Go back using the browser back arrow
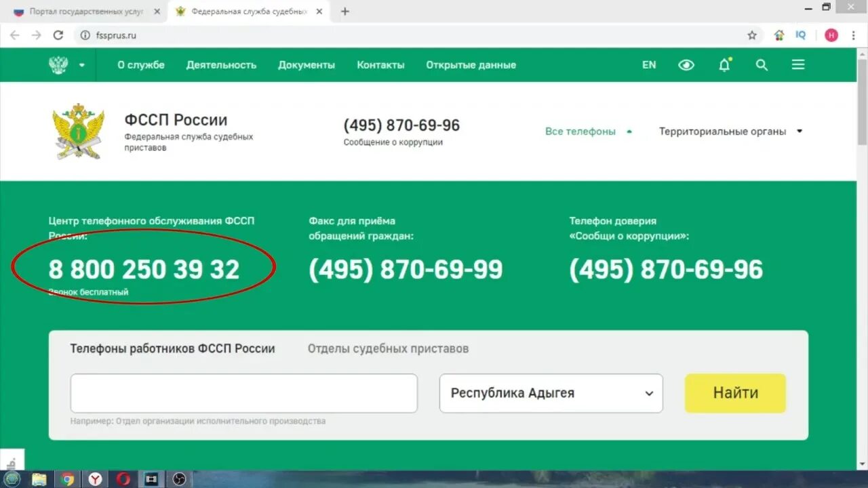The height and width of the screenshot is (488, 868). click(14, 35)
